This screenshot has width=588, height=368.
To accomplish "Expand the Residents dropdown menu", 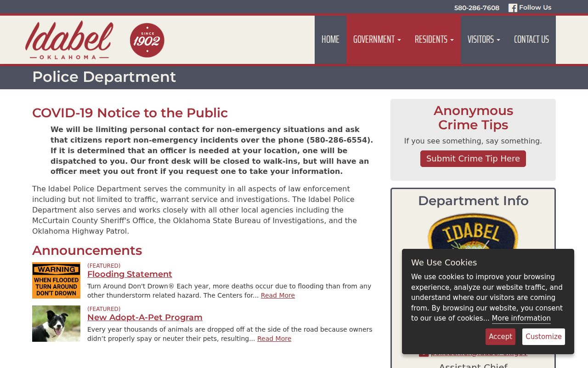I will coord(434,40).
